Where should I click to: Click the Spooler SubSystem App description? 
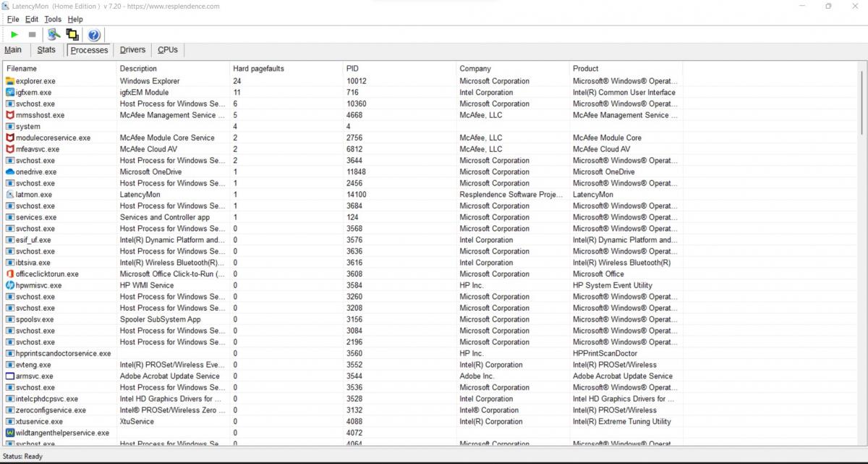point(161,319)
